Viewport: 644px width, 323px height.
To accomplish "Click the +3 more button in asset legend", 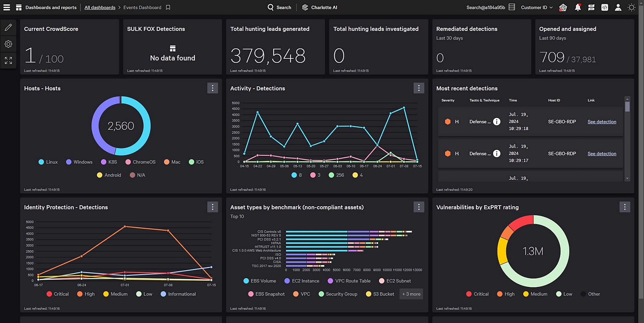I will pyautogui.click(x=411, y=294).
